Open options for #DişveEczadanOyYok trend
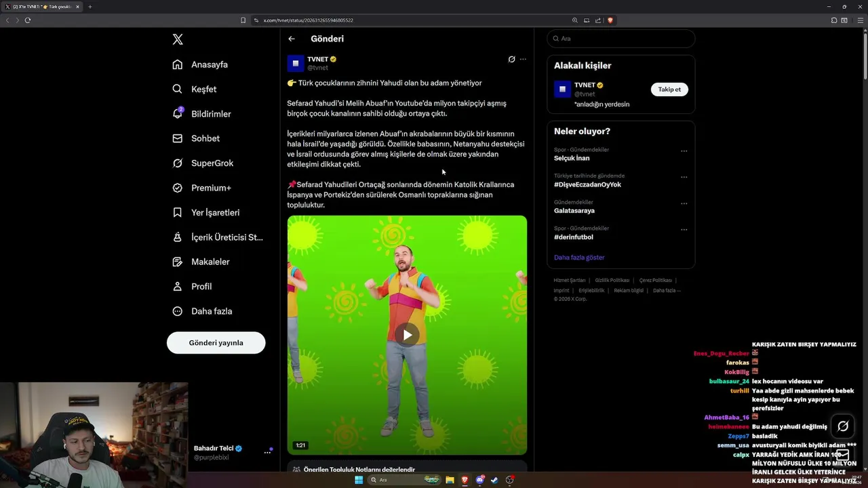This screenshot has width=868, height=488. (x=684, y=177)
